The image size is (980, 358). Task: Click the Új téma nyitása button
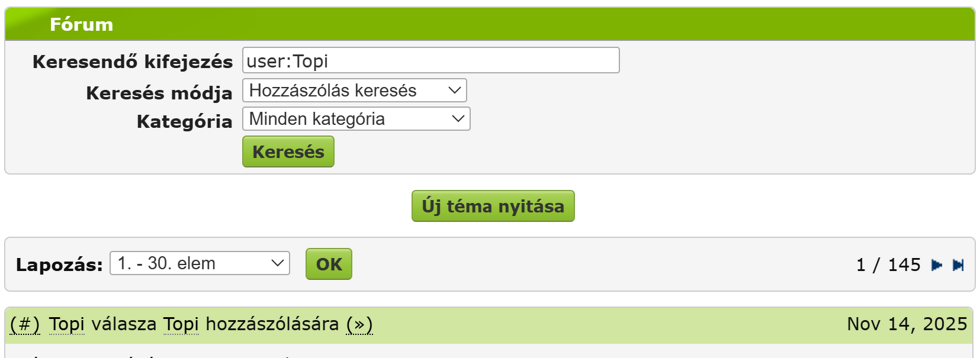tap(493, 206)
